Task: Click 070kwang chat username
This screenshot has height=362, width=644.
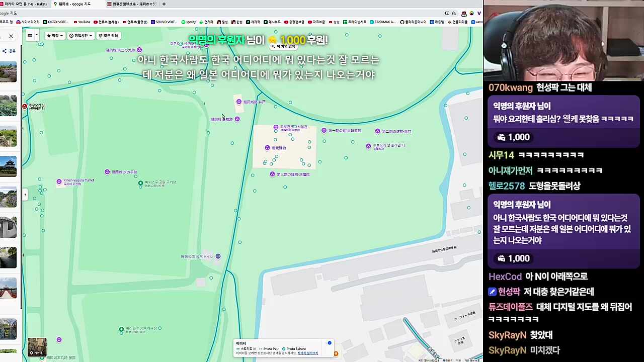Action: (x=511, y=87)
